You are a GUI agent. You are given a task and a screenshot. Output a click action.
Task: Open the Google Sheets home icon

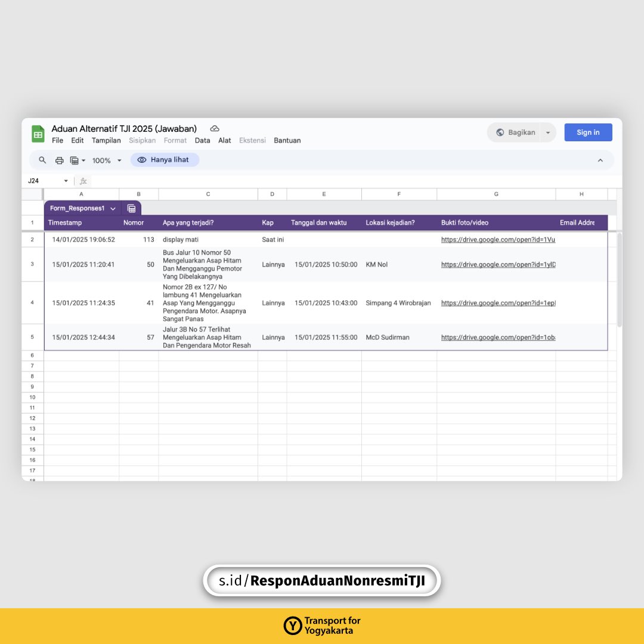click(38, 134)
